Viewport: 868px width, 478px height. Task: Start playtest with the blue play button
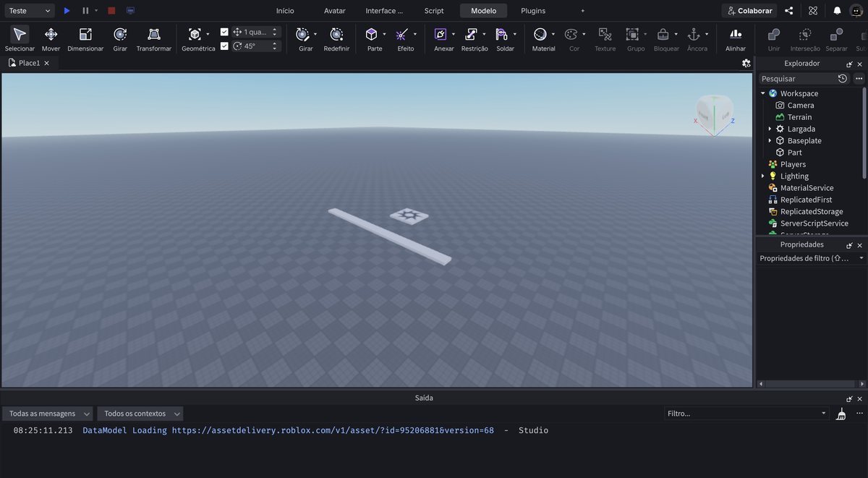click(x=67, y=11)
